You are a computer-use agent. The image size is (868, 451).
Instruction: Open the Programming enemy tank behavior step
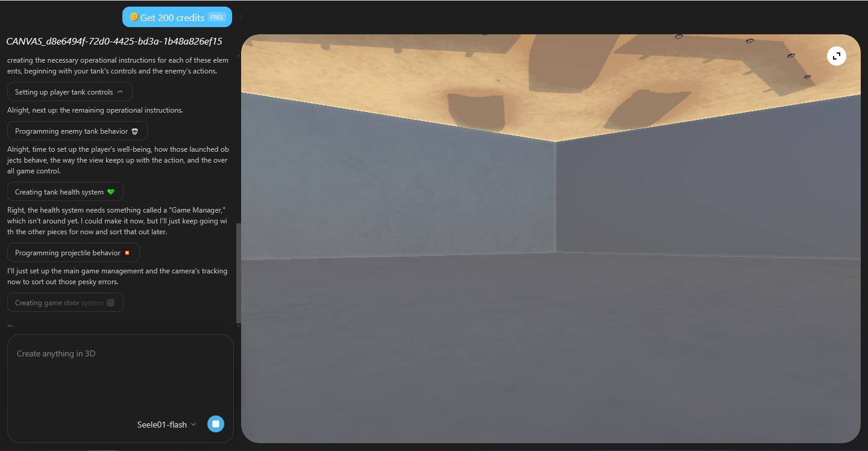77,131
